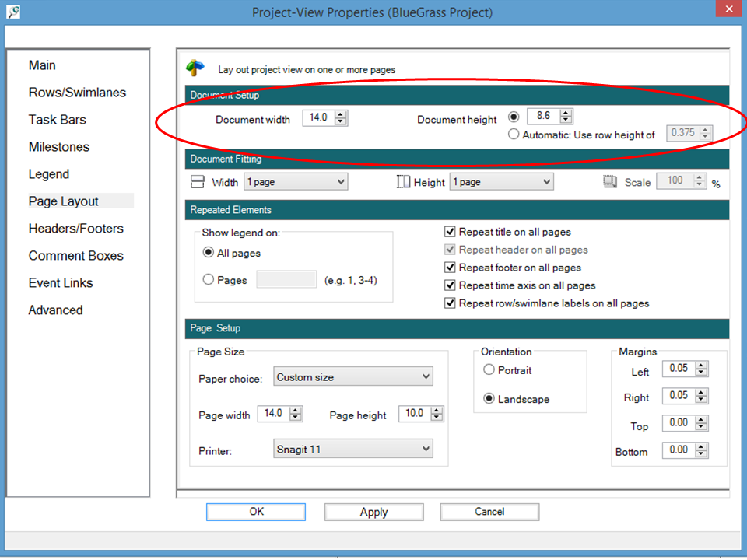
Task: Go to the Advanced tab
Action: [55, 310]
